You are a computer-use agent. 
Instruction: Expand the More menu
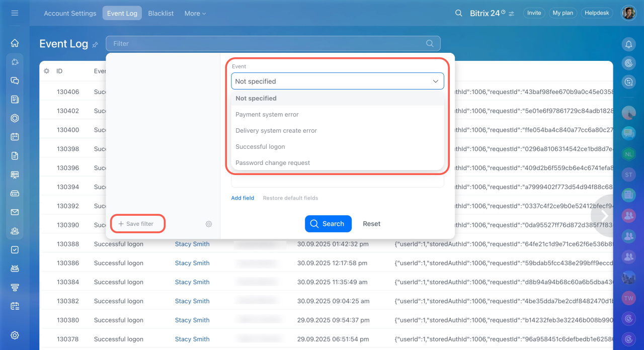(195, 14)
